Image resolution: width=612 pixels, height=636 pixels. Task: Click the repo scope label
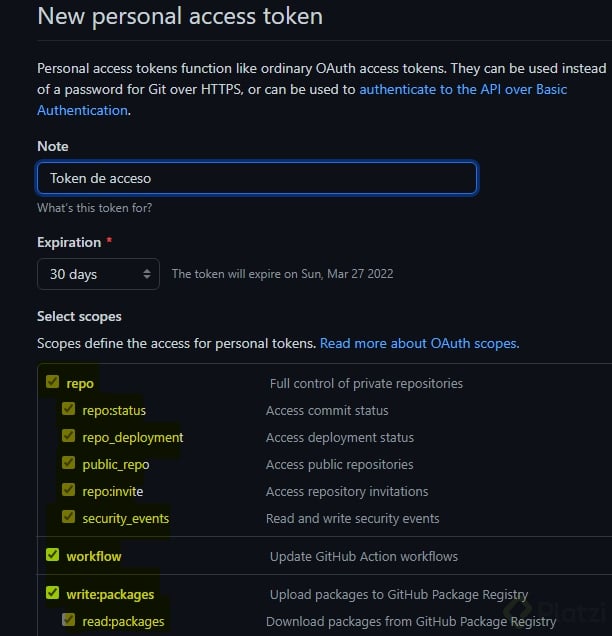(x=80, y=383)
